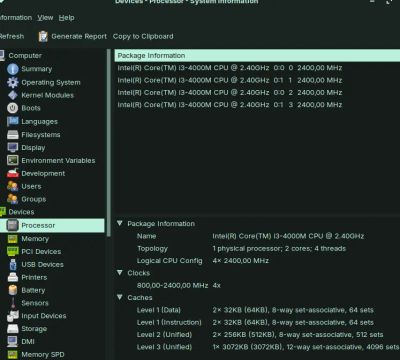The image size is (400, 360).
Task: Open the Development icon
Action: 13,173
